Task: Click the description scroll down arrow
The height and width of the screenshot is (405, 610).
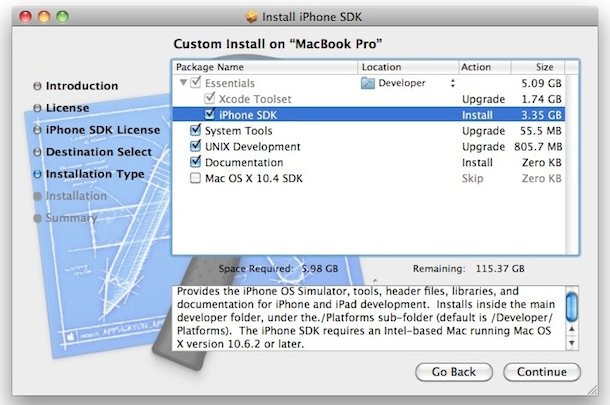Action: tap(571, 343)
